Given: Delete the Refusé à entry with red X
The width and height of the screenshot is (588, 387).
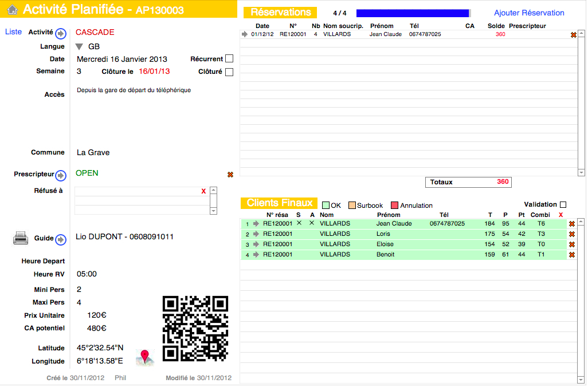Looking at the screenshot, I should (203, 191).
